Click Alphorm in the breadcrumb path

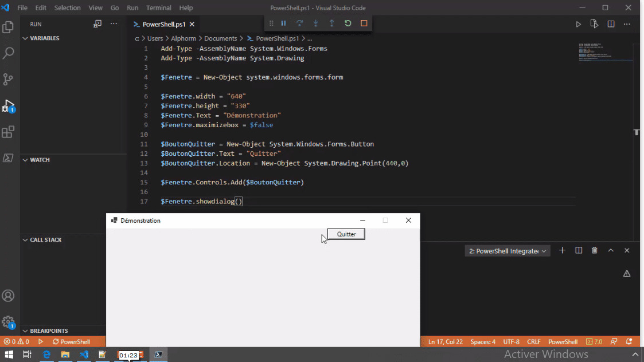183,38
